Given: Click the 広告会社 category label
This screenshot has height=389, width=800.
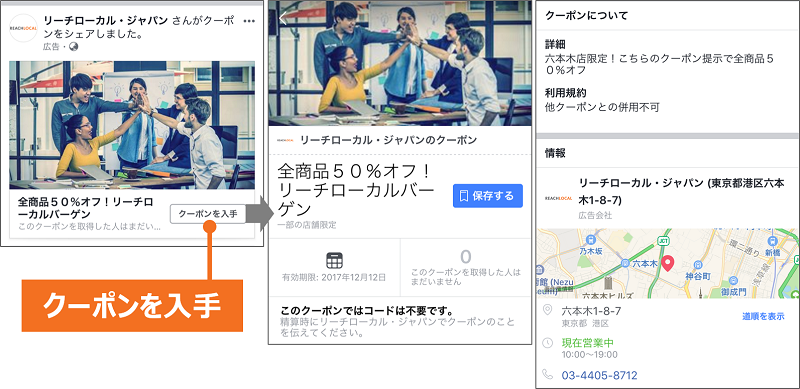Looking at the screenshot, I should [x=594, y=215].
